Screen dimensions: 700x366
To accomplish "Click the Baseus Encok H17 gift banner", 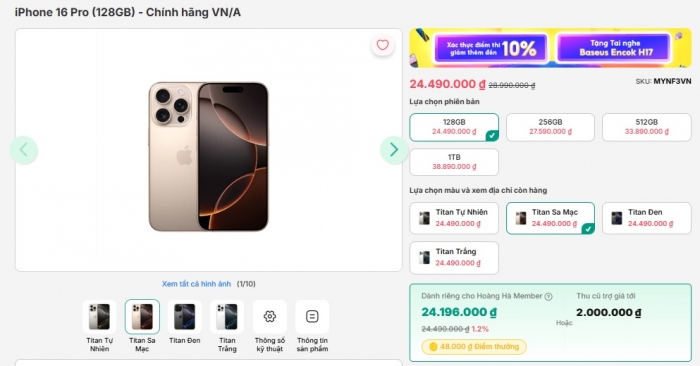I will tap(615, 48).
